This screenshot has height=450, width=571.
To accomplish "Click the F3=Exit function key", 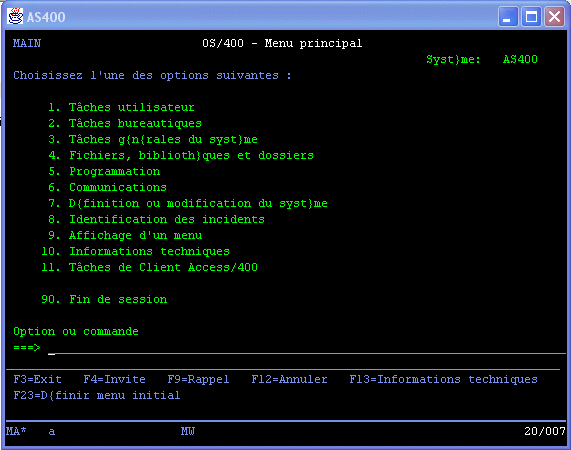I will point(38,379).
